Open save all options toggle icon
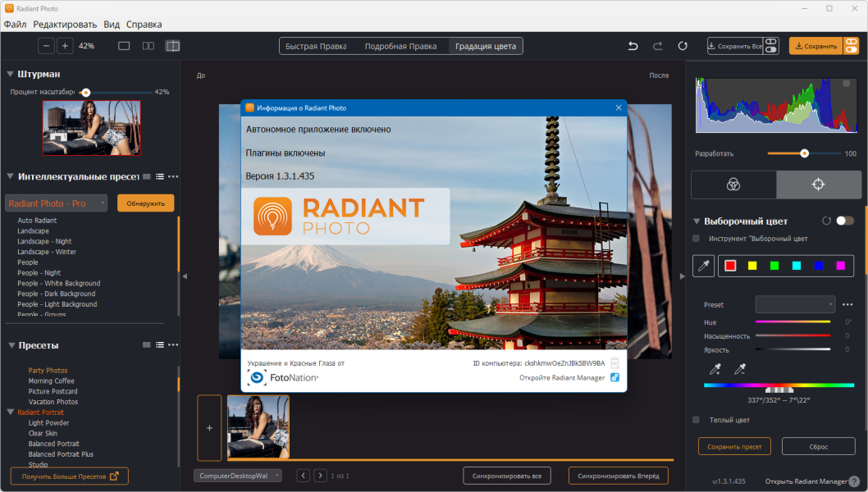The width and height of the screenshot is (868, 492). (771, 46)
